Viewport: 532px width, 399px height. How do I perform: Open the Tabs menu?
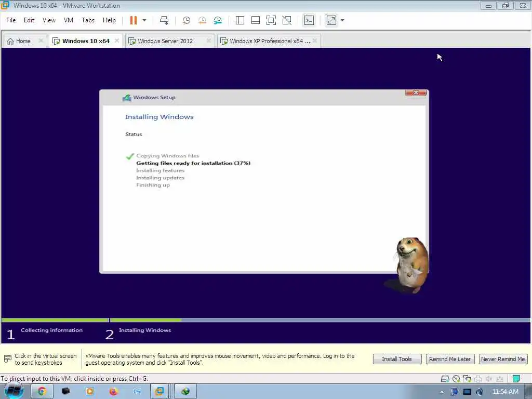pyautogui.click(x=88, y=20)
